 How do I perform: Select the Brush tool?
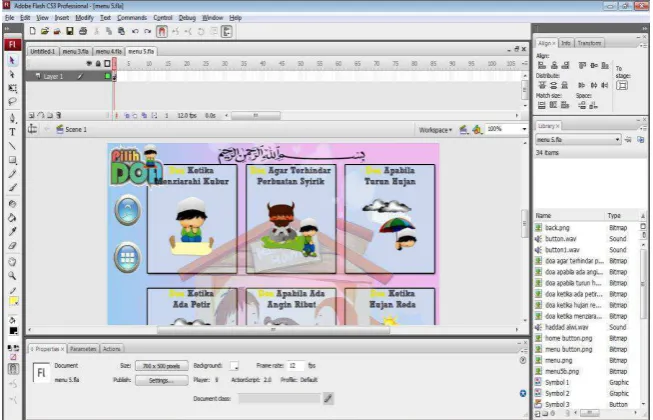[x=12, y=188]
